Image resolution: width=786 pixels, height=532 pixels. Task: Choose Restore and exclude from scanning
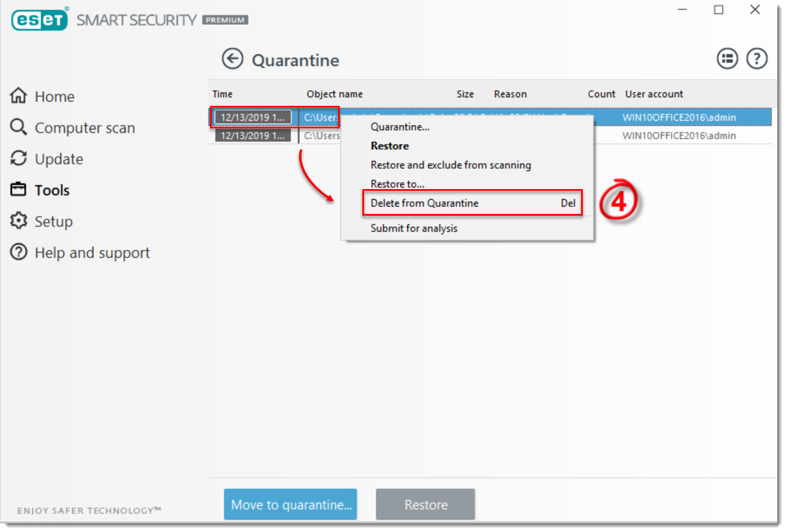point(450,165)
